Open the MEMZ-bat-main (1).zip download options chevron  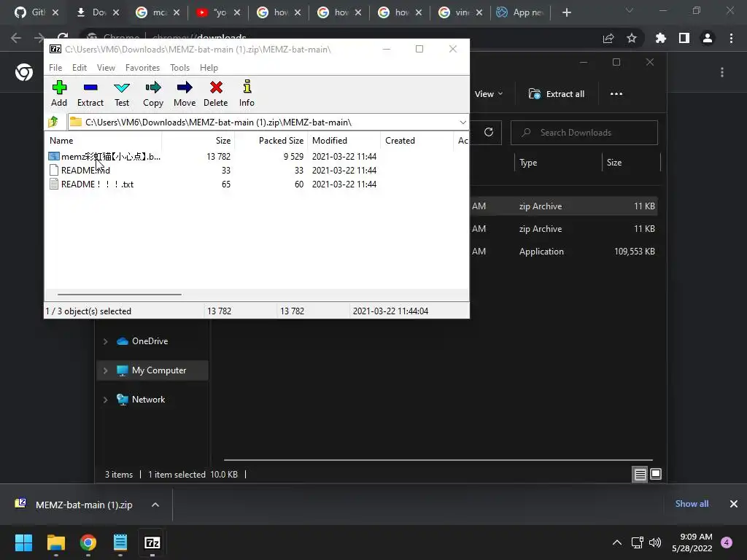155,505
